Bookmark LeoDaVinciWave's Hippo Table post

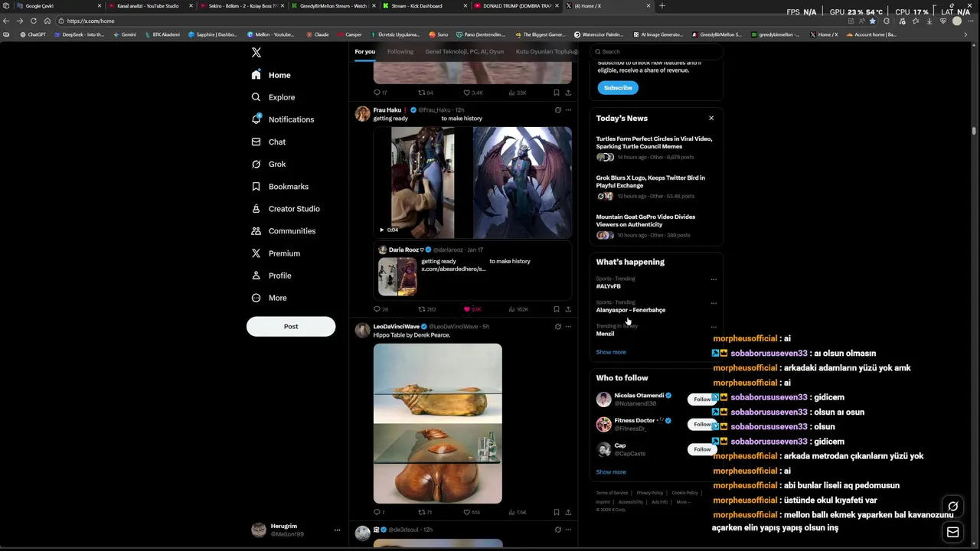557,512
